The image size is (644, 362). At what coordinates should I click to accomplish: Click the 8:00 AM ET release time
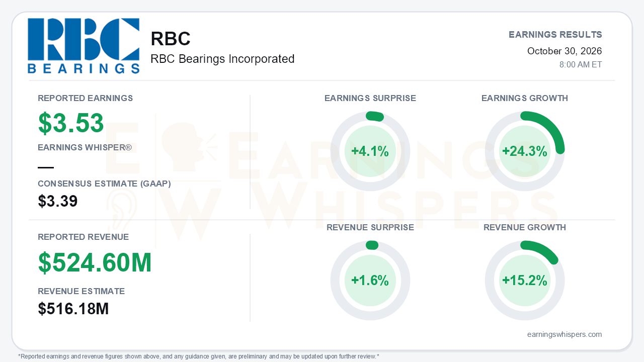point(581,65)
